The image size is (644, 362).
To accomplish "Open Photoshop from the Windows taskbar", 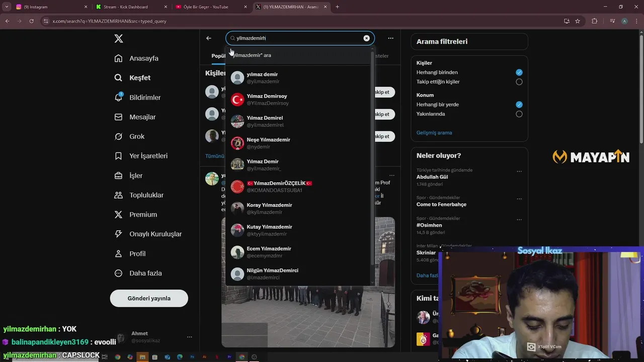I will (x=192, y=357).
